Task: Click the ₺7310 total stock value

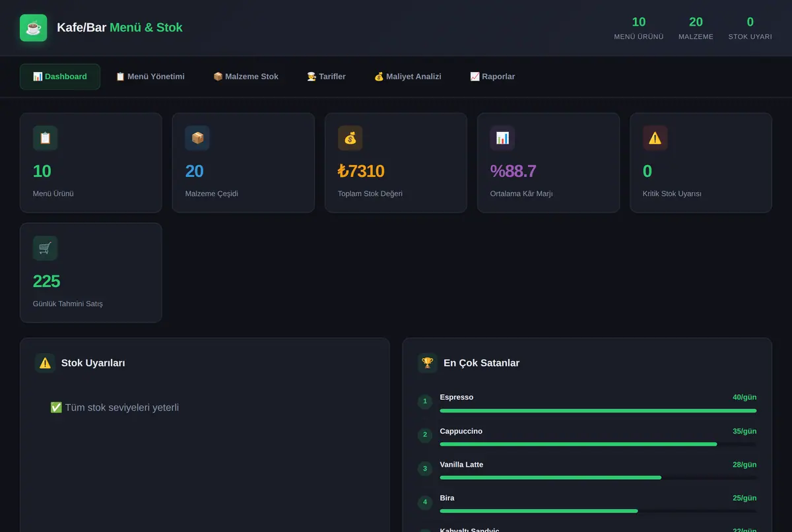Action: (361, 172)
